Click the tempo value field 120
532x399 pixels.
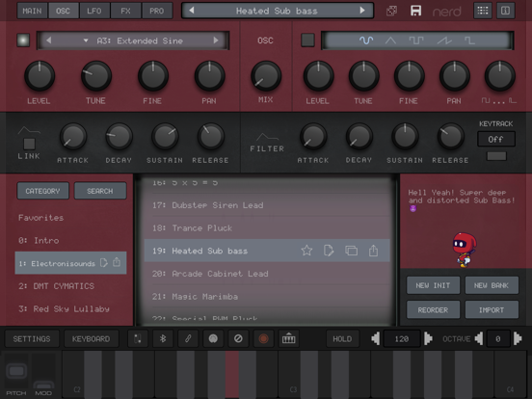[402, 338]
